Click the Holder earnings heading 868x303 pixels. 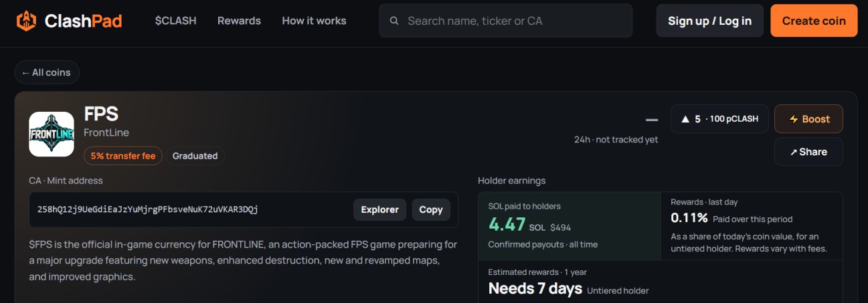(511, 181)
